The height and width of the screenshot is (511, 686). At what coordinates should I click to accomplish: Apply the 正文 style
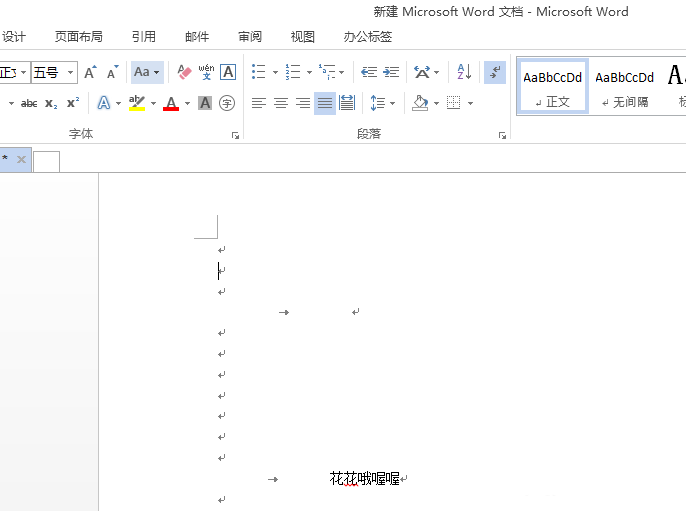[552, 86]
